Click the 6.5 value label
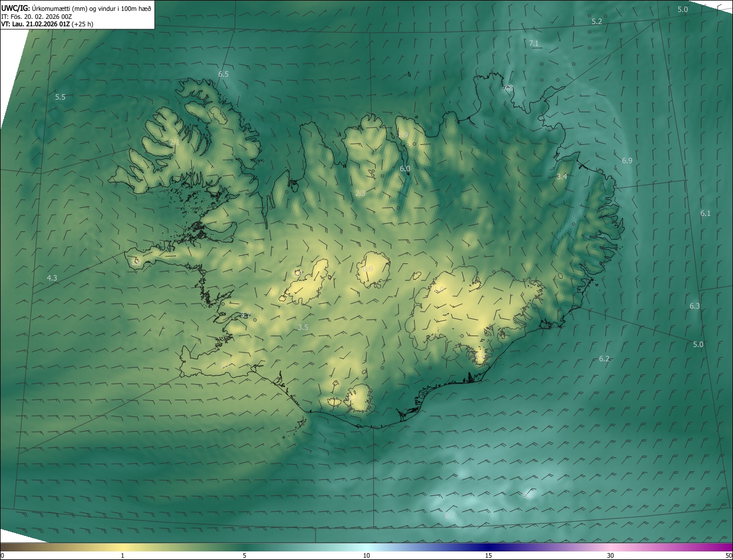This screenshot has height=560, width=733. 223,74
